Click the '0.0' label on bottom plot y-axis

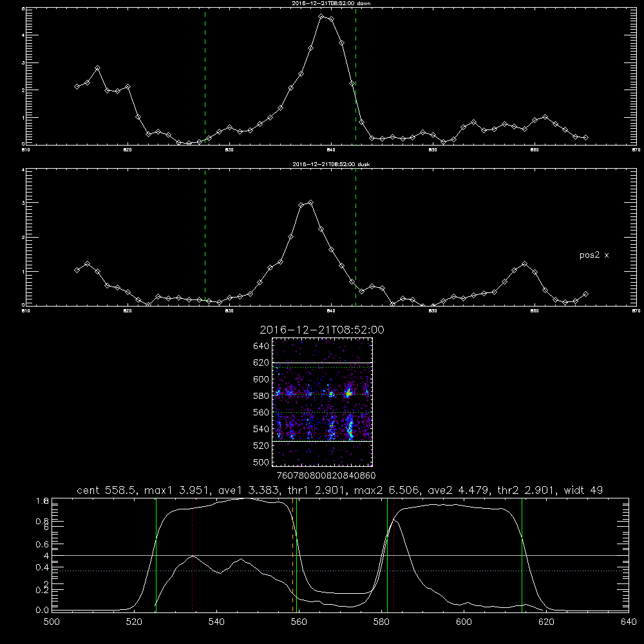point(43,611)
